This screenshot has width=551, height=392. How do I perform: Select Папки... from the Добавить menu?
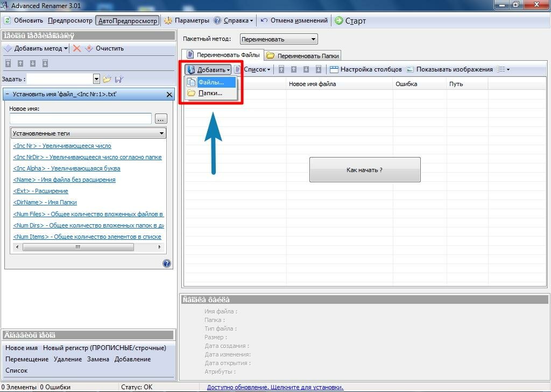tap(210, 93)
